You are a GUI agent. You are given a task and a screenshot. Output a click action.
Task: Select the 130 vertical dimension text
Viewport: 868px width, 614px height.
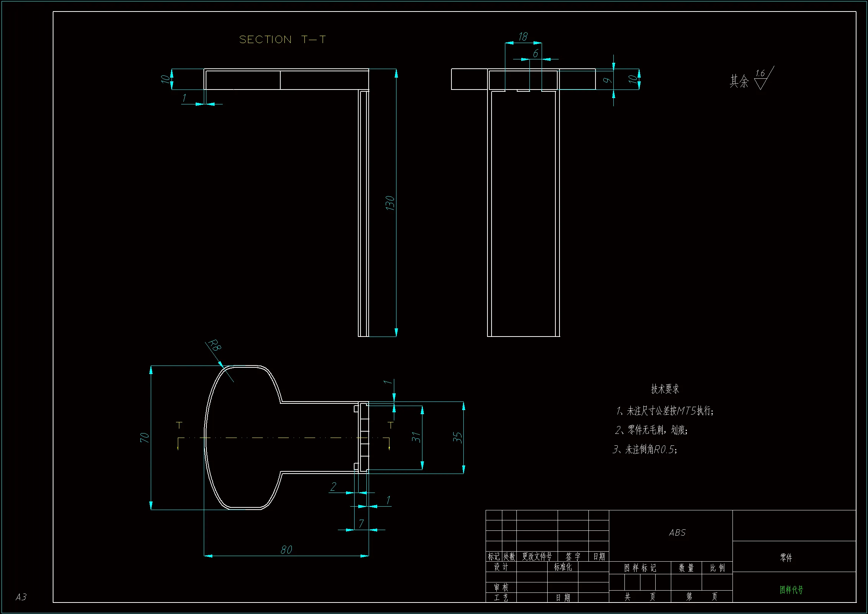(390, 203)
